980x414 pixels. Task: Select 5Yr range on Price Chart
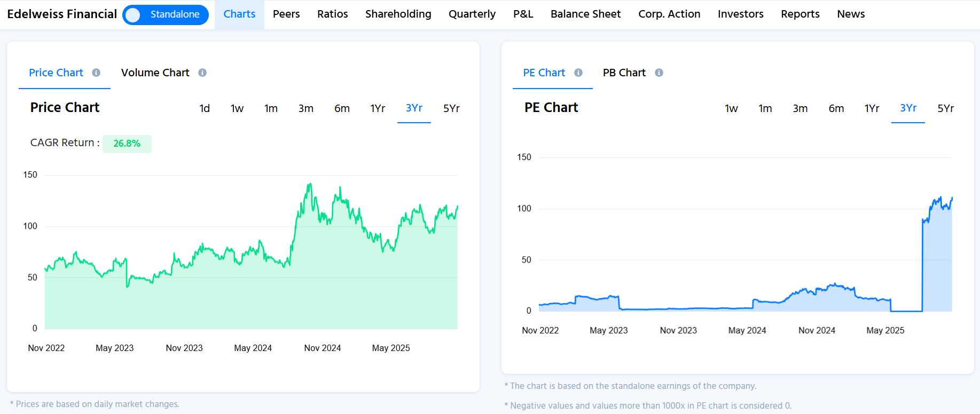(x=451, y=108)
